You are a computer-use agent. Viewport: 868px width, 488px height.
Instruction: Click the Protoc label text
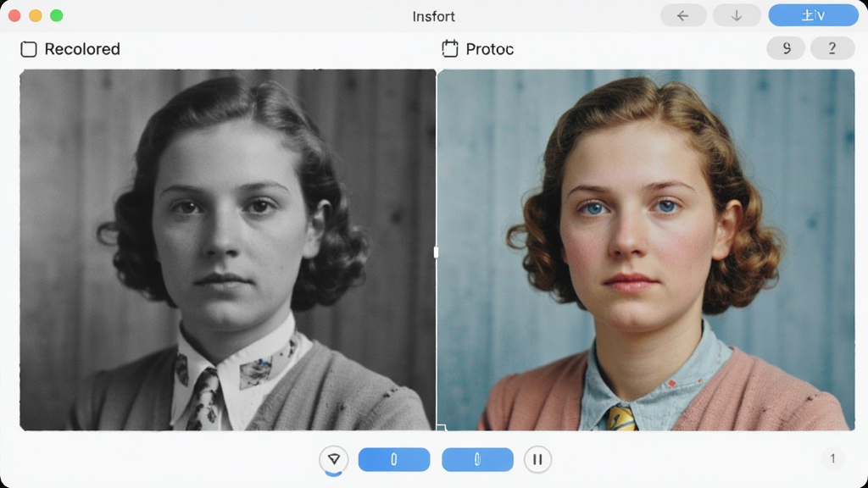click(490, 49)
